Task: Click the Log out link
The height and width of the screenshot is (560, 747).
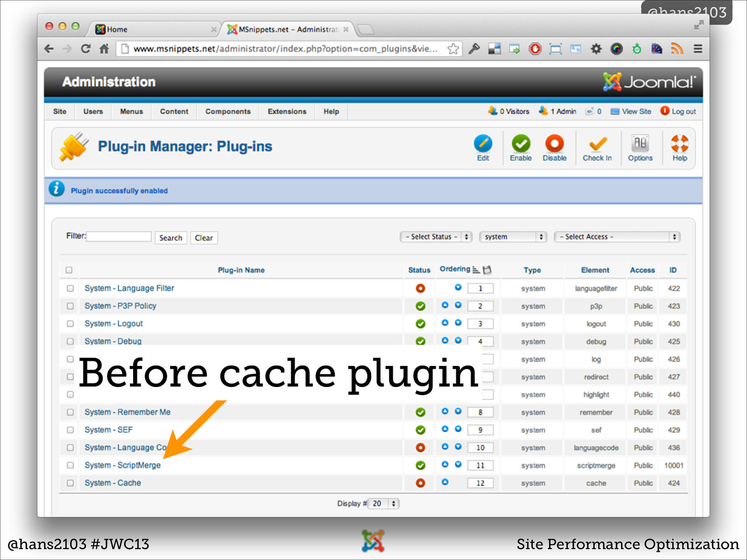Action: click(x=678, y=112)
